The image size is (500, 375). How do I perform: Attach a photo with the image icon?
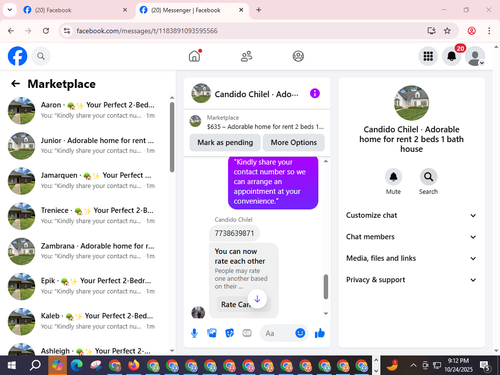click(x=212, y=333)
